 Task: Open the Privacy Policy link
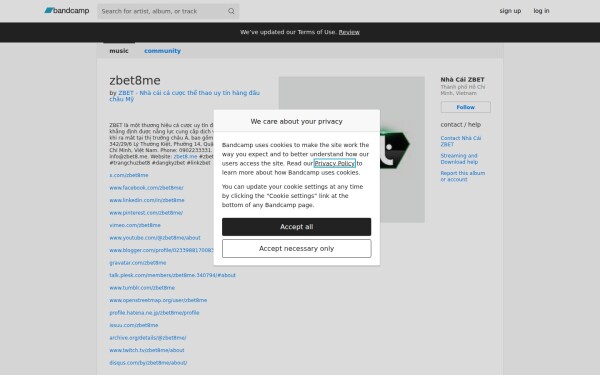[x=334, y=163]
